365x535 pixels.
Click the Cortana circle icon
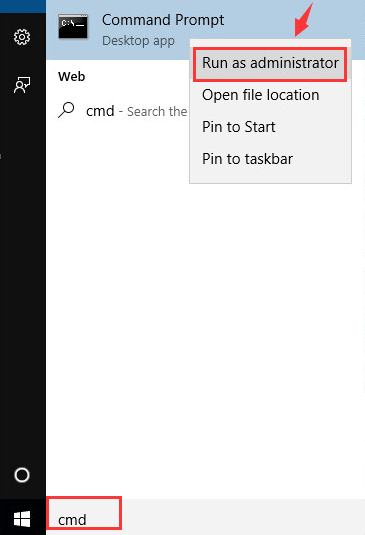click(x=22, y=475)
